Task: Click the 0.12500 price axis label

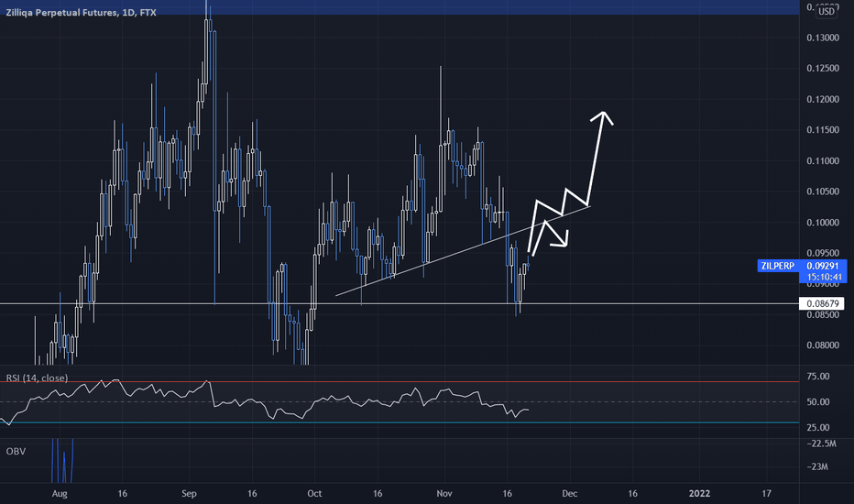Action: [x=823, y=68]
